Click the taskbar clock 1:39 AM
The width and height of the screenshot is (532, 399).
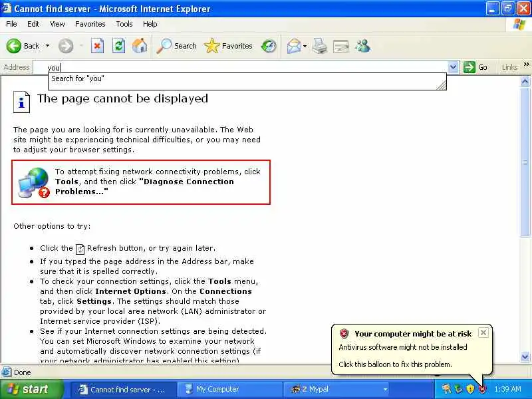[507, 389]
